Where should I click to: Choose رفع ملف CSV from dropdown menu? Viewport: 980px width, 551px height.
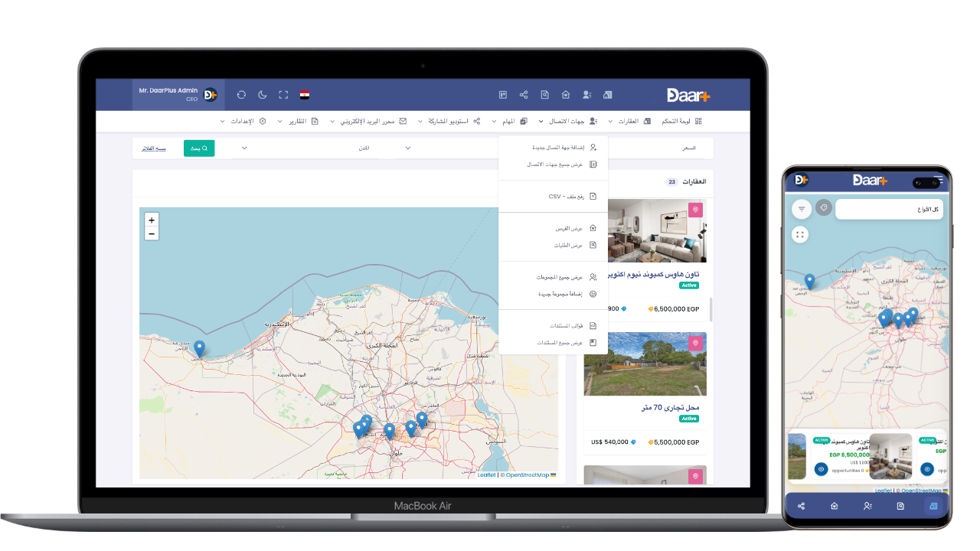pyautogui.click(x=567, y=197)
